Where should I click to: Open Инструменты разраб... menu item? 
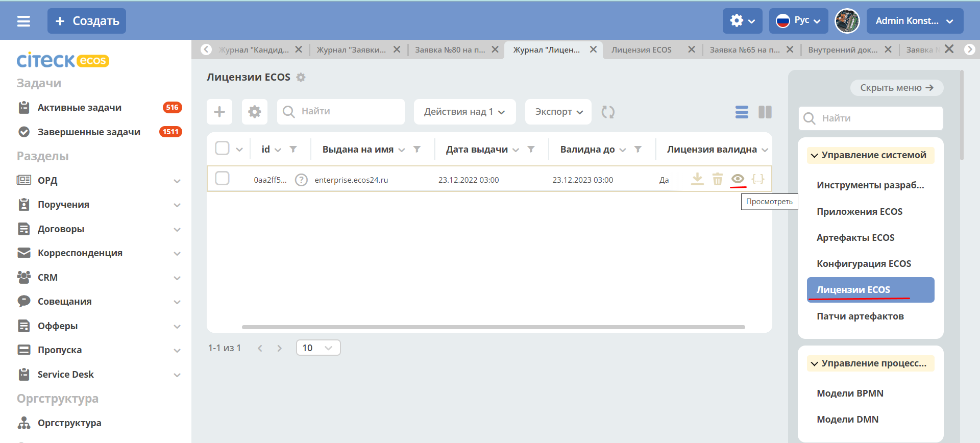coord(870,185)
